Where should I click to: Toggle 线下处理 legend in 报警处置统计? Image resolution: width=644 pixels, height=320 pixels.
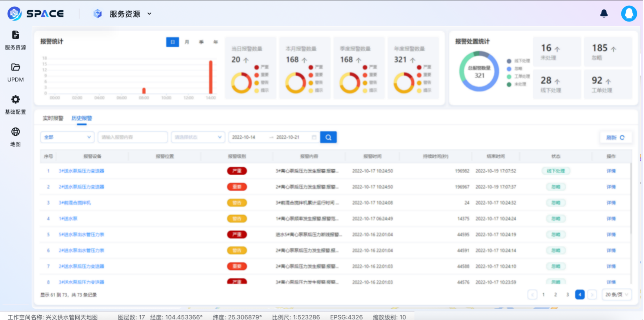[x=518, y=61]
